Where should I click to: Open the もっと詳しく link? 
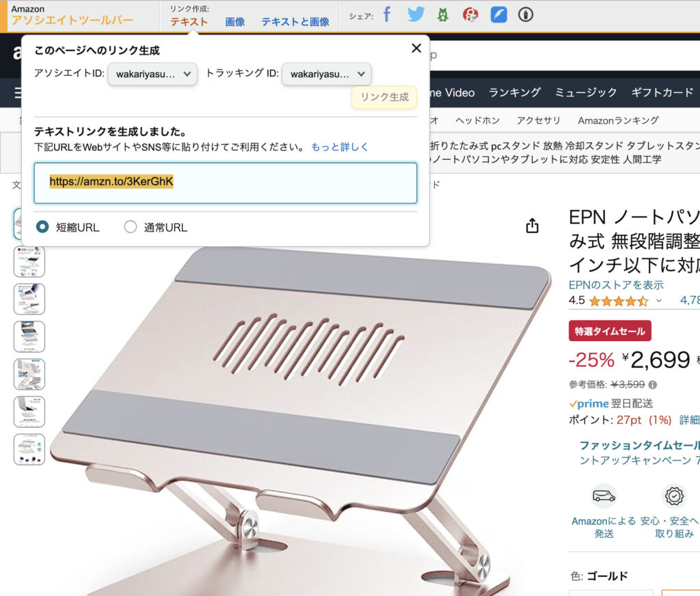(339, 147)
